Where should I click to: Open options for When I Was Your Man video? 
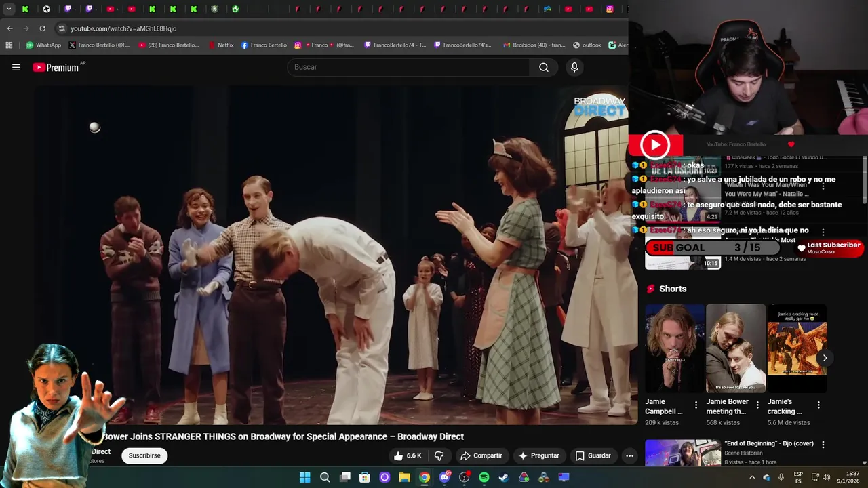point(823,186)
